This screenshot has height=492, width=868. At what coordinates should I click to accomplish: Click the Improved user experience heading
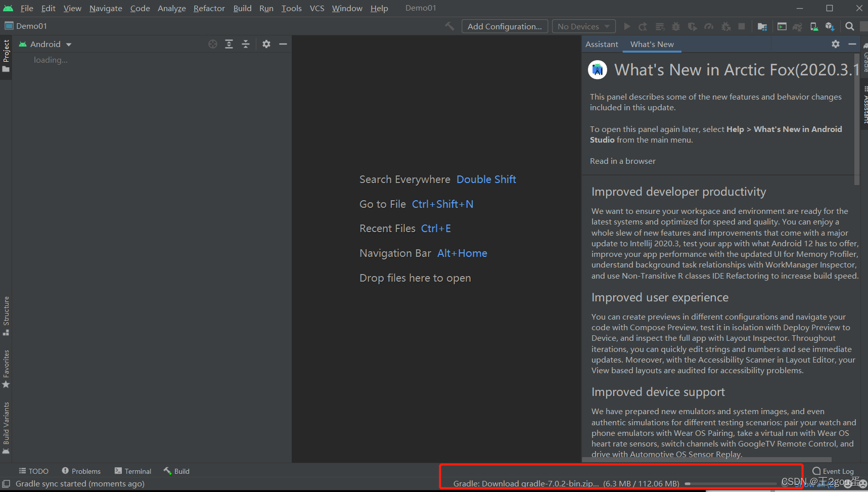tap(660, 297)
